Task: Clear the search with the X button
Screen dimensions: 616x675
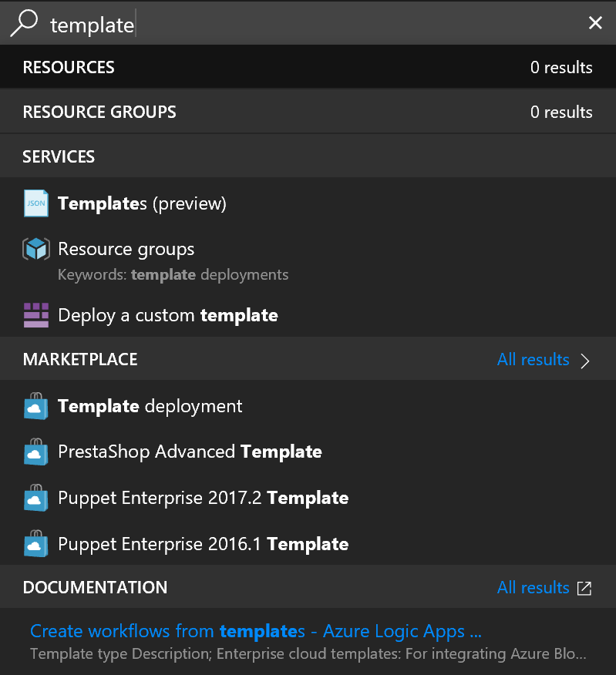Action: pos(595,23)
